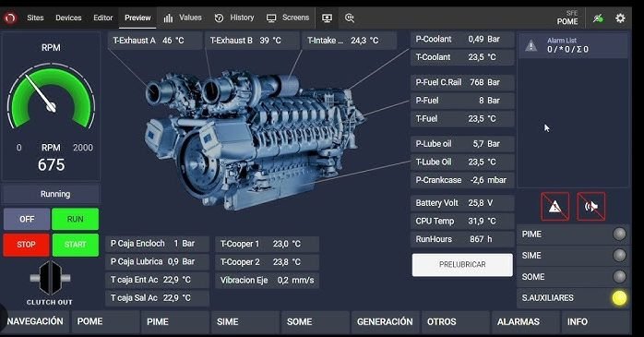Screen dimensions: 644x337
Task: Toggle the SOME indicator light
Action: point(619,277)
